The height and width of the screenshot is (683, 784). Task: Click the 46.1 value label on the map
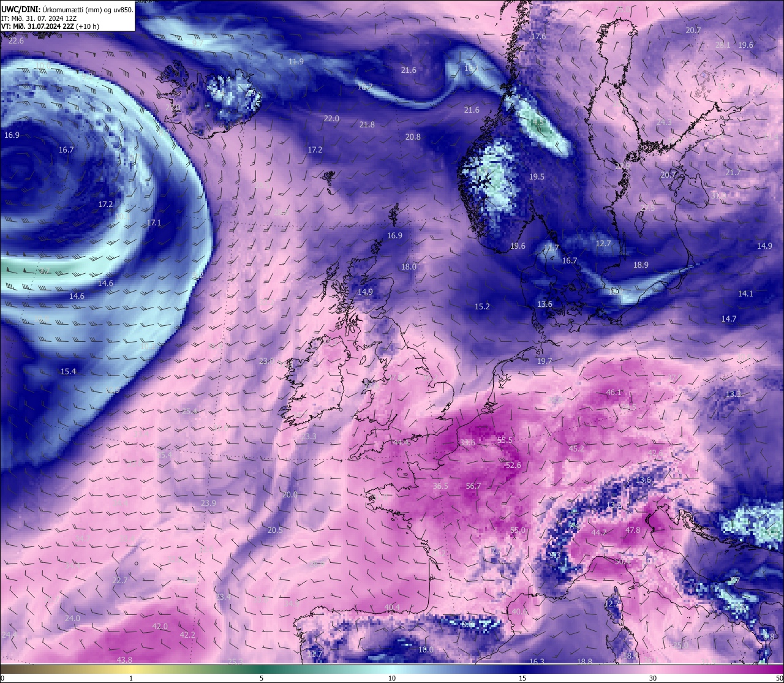614,393
